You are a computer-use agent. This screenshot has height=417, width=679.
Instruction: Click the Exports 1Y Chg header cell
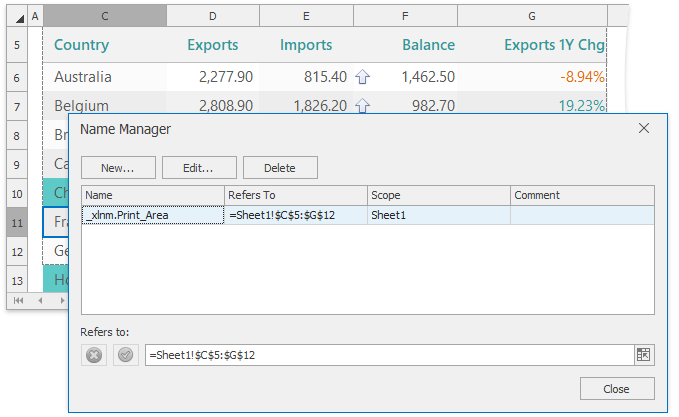(554, 45)
